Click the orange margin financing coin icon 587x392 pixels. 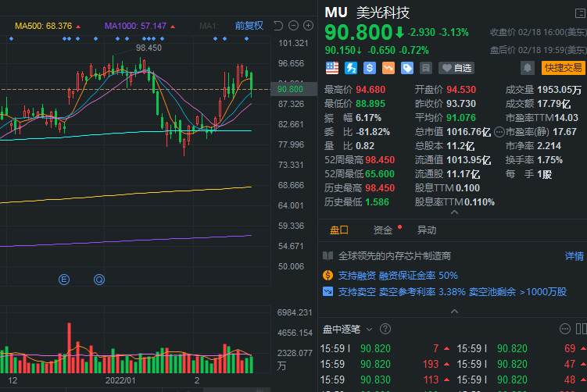pyautogui.click(x=328, y=276)
